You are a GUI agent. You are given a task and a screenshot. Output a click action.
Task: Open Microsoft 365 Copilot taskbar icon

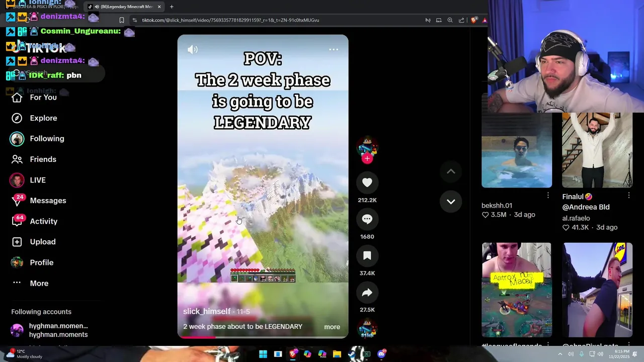click(x=322, y=354)
